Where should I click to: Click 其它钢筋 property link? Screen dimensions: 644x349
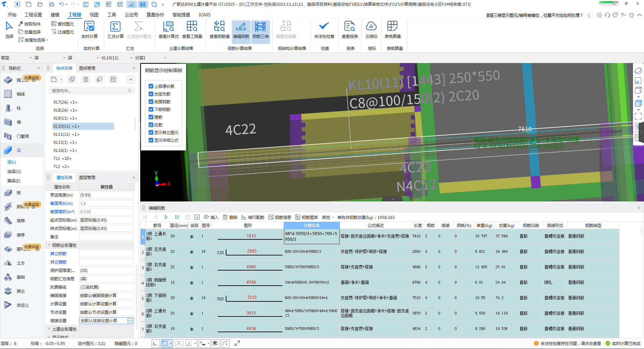tap(58, 253)
